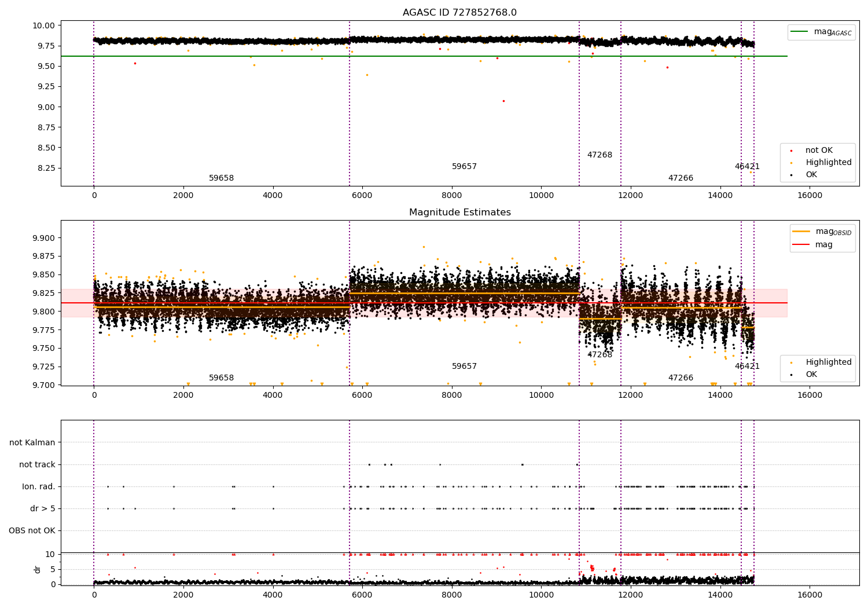Click the "6000" x-axis tick of the top plot
Image resolution: width=868 pixels, height=608 pixels.
pos(362,196)
